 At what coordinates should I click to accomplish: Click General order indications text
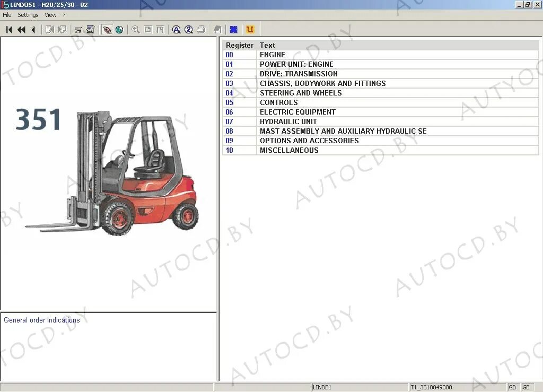coord(42,320)
